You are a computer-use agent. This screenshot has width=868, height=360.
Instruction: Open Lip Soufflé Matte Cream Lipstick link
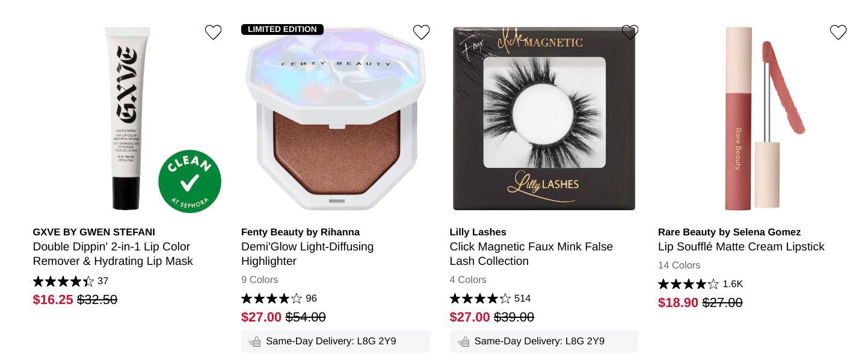click(741, 247)
